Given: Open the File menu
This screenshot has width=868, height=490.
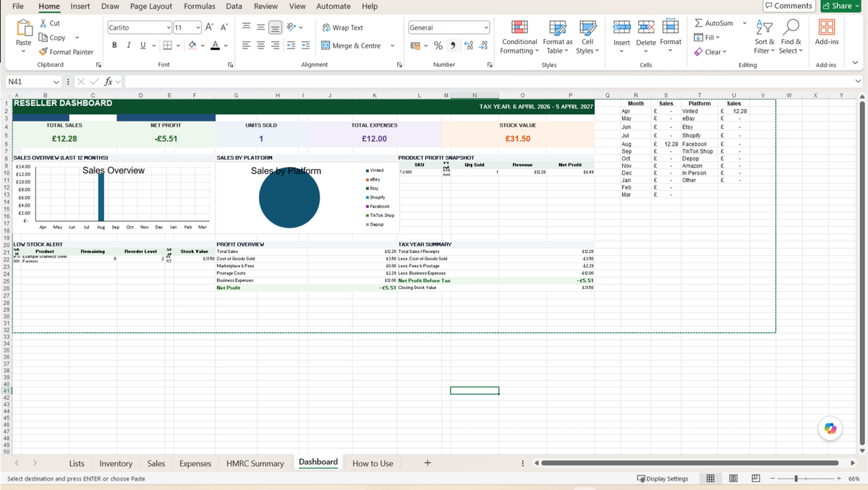Looking at the screenshot, I should click(x=19, y=7).
